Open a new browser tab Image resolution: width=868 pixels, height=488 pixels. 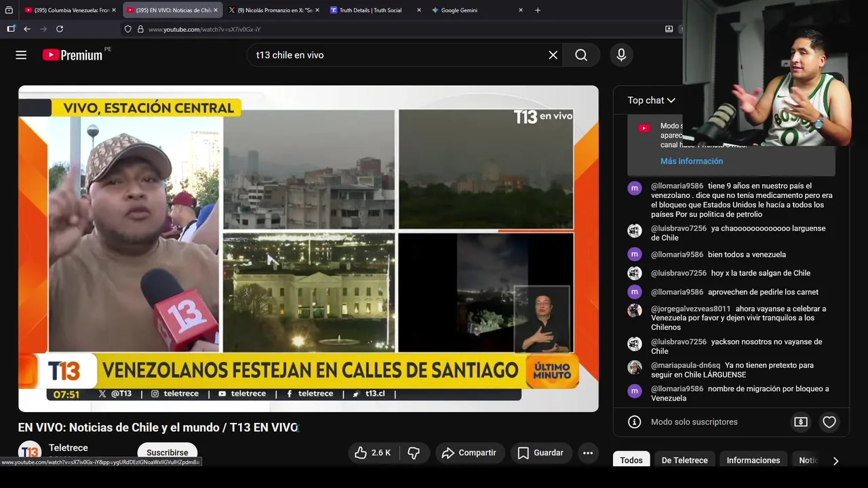(538, 10)
